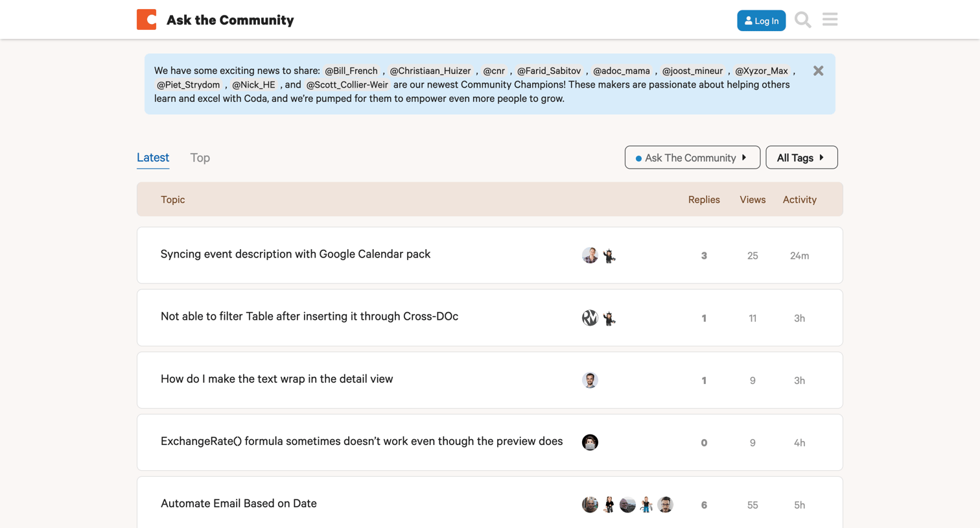Image resolution: width=980 pixels, height=528 pixels.
Task: Open topic Syncing event description with Google Calendar pack
Action: (296, 254)
